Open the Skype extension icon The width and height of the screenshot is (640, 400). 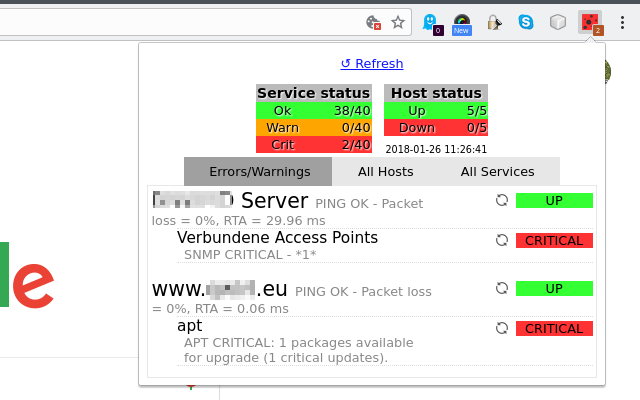526,22
